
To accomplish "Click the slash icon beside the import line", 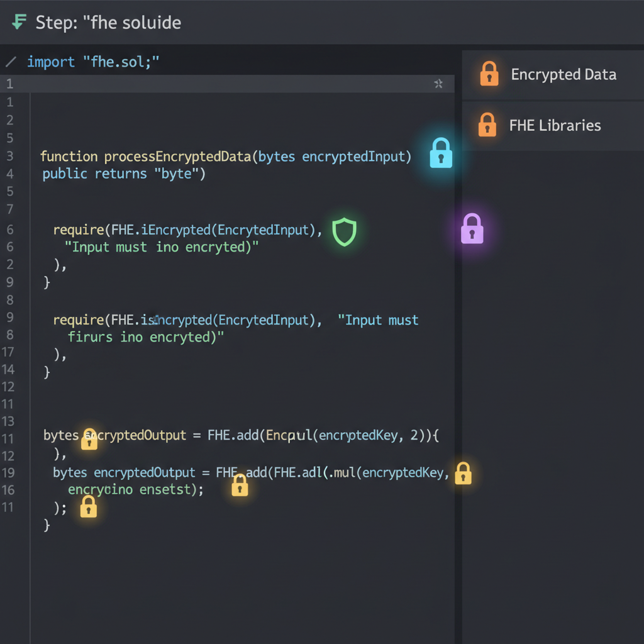I will (11, 61).
